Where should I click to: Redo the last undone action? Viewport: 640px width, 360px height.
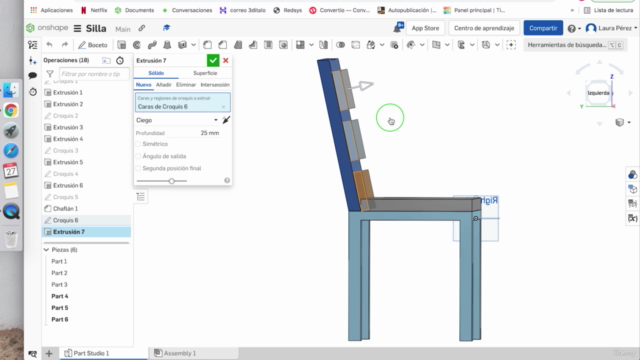coord(64,45)
